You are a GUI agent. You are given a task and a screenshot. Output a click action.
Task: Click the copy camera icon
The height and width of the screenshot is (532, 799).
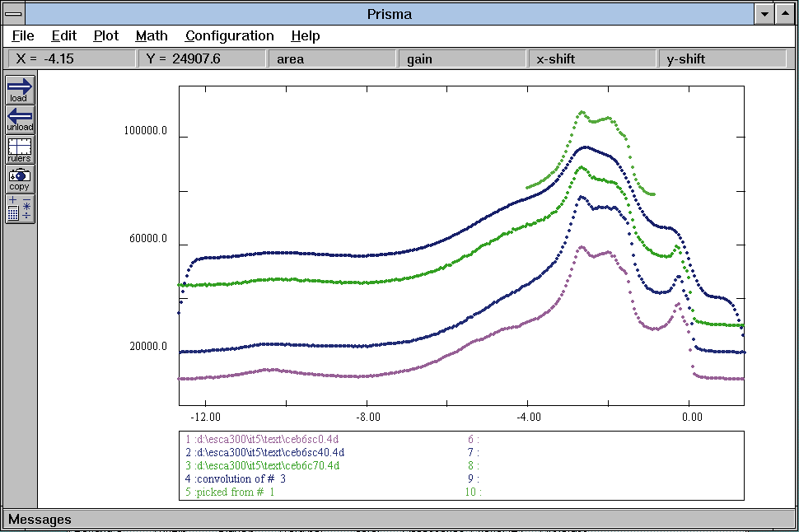click(x=20, y=179)
